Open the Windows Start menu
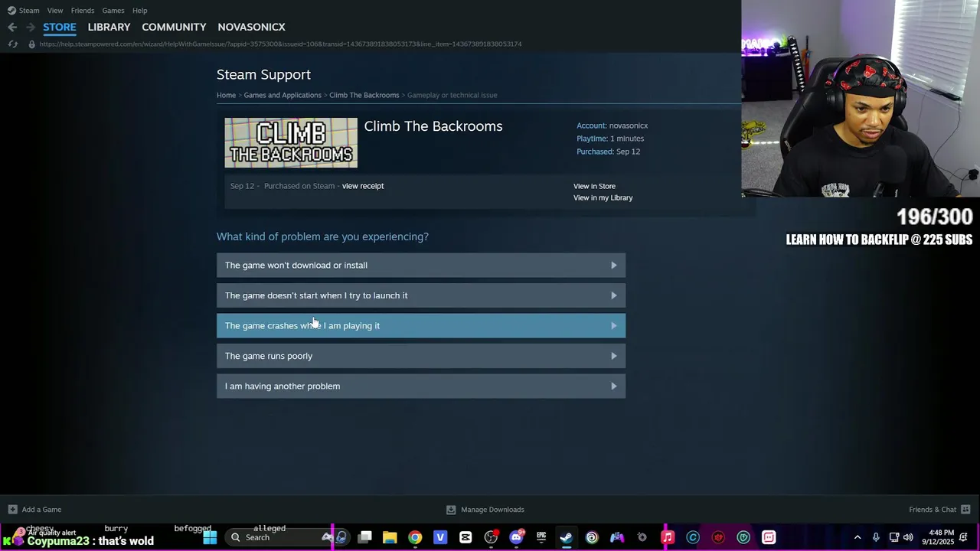Viewport: 980px width, 551px height. 210,537
